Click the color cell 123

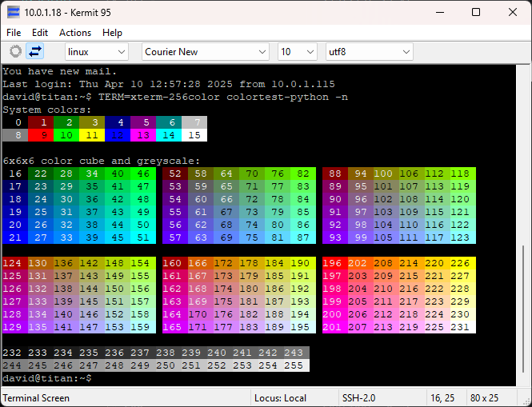tap(463, 237)
